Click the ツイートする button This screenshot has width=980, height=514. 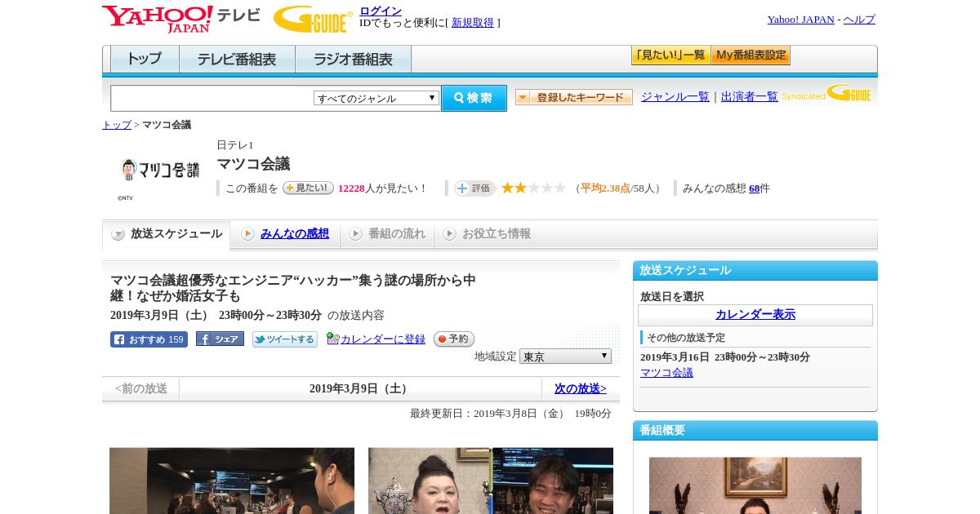(284, 339)
